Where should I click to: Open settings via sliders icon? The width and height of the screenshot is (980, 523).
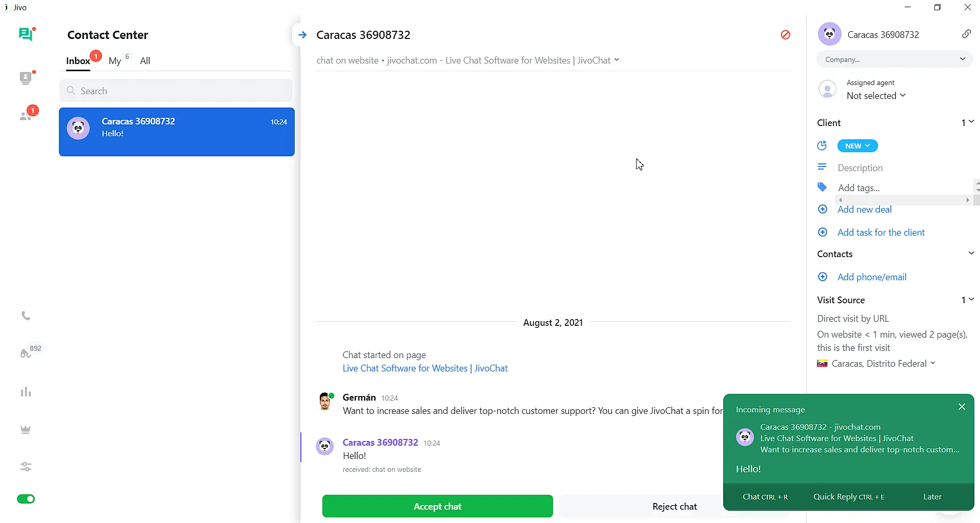point(25,467)
